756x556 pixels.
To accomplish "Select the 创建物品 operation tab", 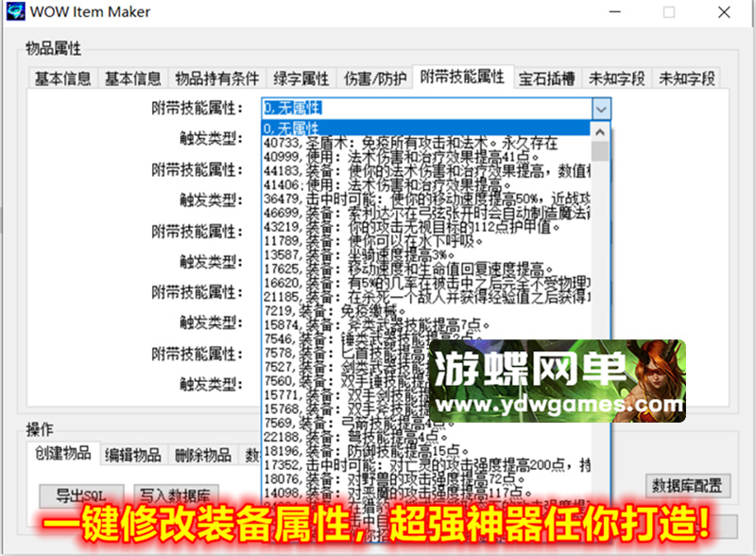I will click(x=63, y=453).
